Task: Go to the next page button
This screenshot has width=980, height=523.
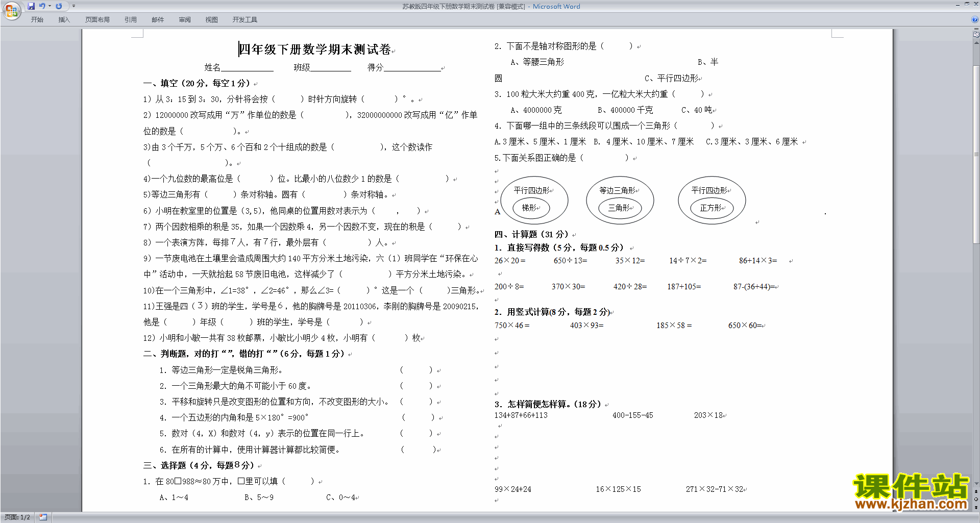Action: pyautogui.click(x=976, y=508)
